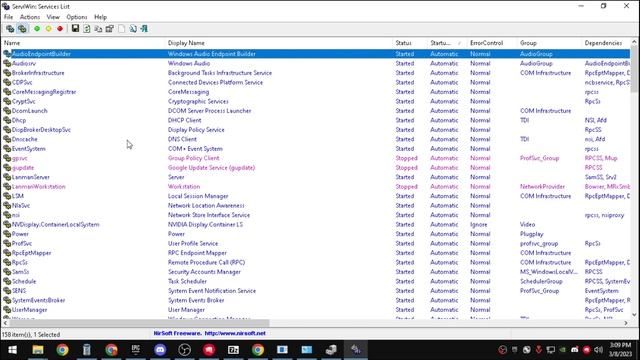The width and height of the screenshot is (640, 360).
Task: Click 'Task Scheduler' display name
Action: pyautogui.click(x=187, y=281)
